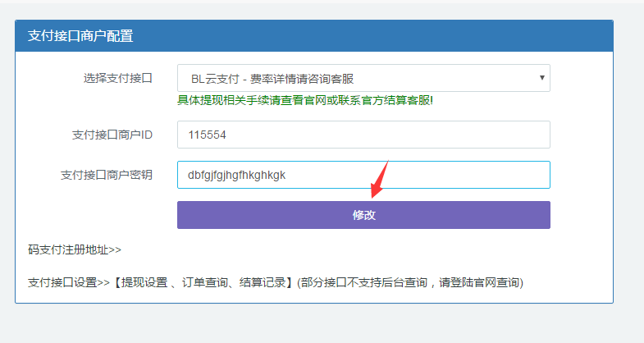Focus the 支付接口商户ID input field
644x343 pixels.
pyautogui.click(x=363, y=135)
